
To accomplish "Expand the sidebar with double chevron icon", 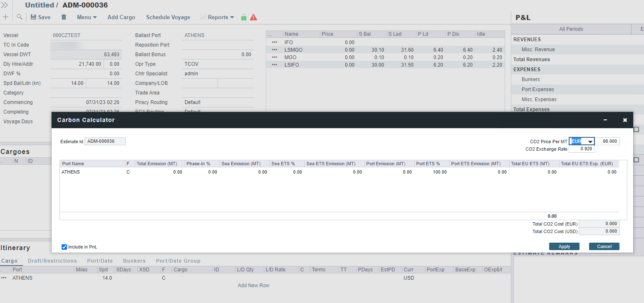I will tap(5, 5).
